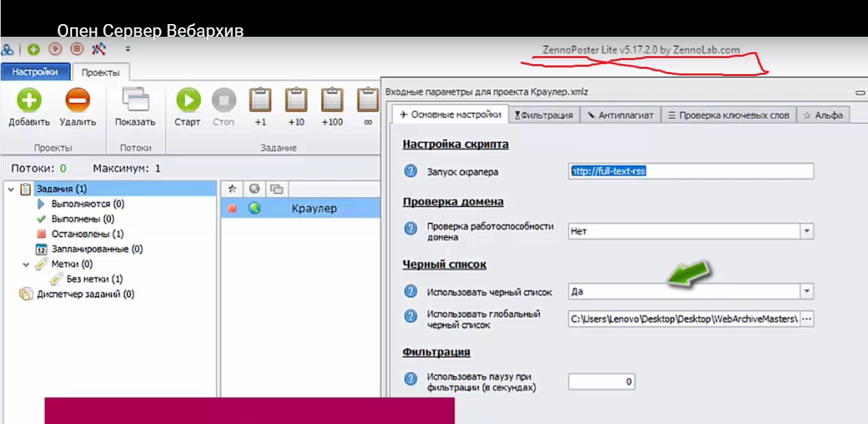The height and width of the screenshot is (424, 868).
Task: Add ten runs with the +10 clipboard
Action: pos(296,100)
